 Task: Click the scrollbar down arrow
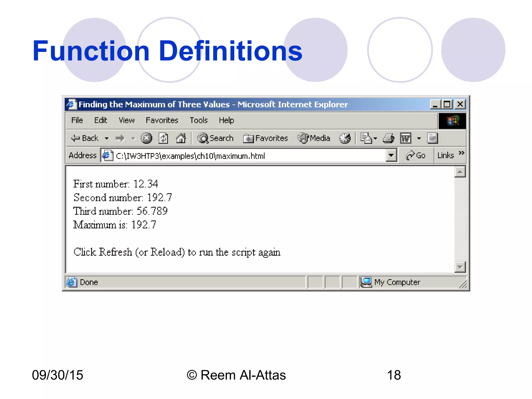click(460, 267)
